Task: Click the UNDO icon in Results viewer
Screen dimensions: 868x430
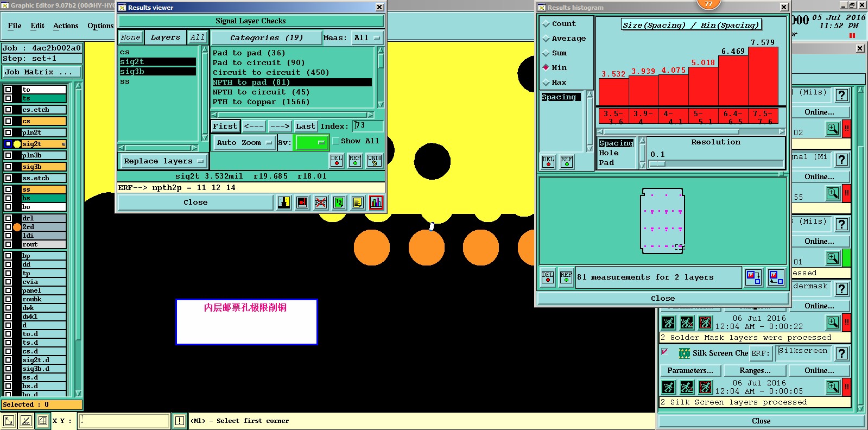Action: pyautogui.click(x=375, y=161)
